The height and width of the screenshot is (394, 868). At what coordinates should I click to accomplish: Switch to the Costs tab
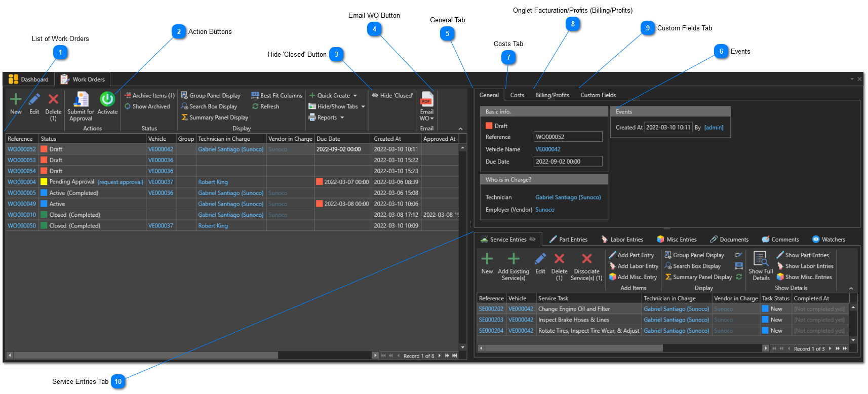517,95
